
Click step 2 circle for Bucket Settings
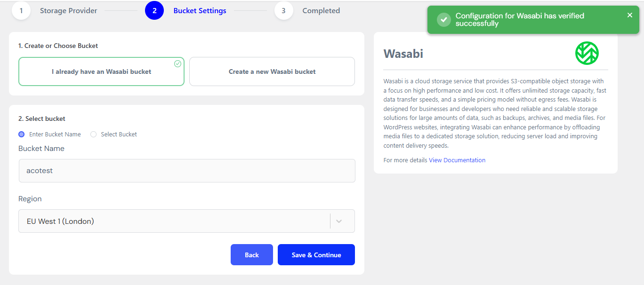154,10
